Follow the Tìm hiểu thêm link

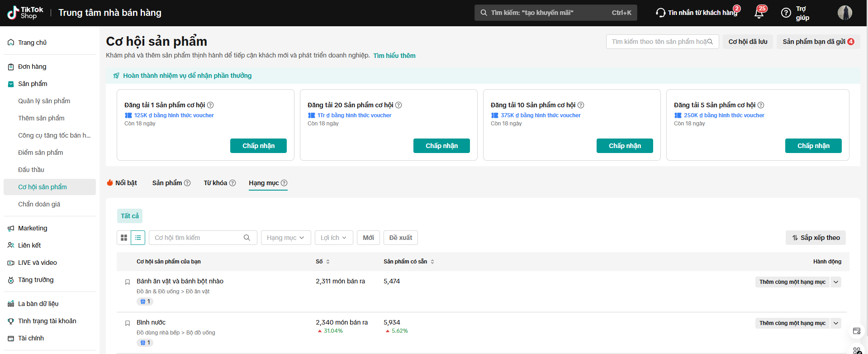coord(394,56)
